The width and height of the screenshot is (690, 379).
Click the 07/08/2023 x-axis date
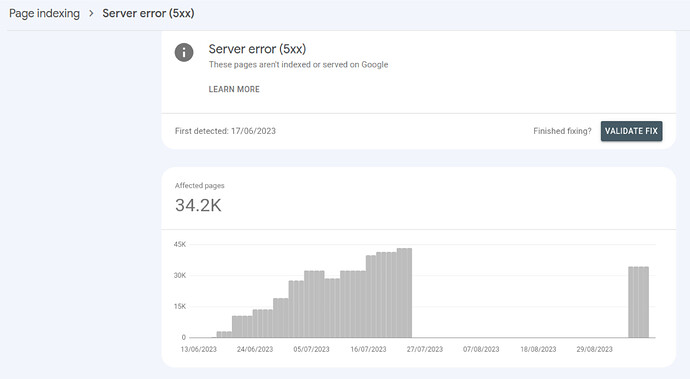point(481,349)
